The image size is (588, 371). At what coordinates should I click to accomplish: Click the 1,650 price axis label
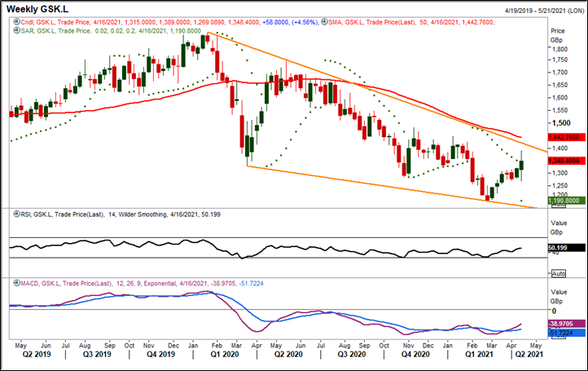(x=559, y=85)
